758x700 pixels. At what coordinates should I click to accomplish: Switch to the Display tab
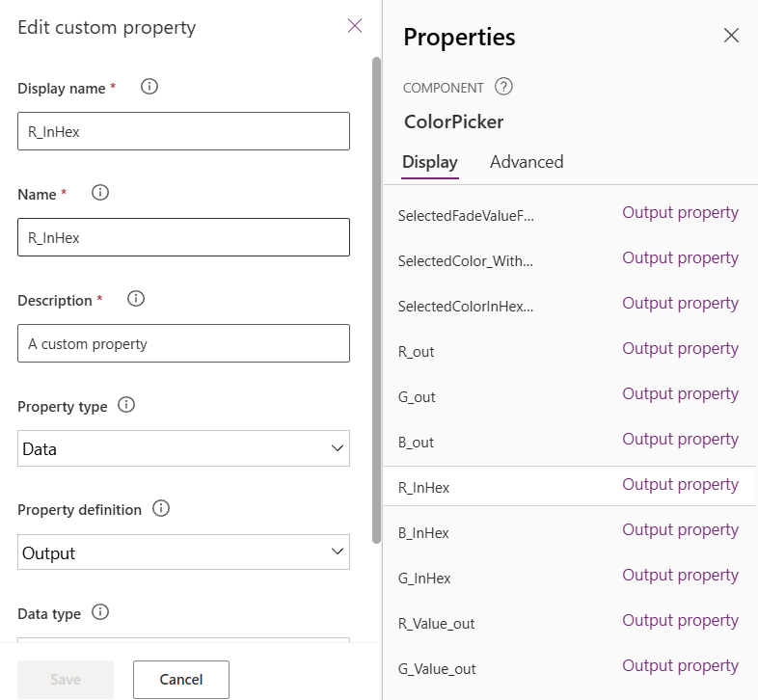pyautogui.click(x=430, y=162)
